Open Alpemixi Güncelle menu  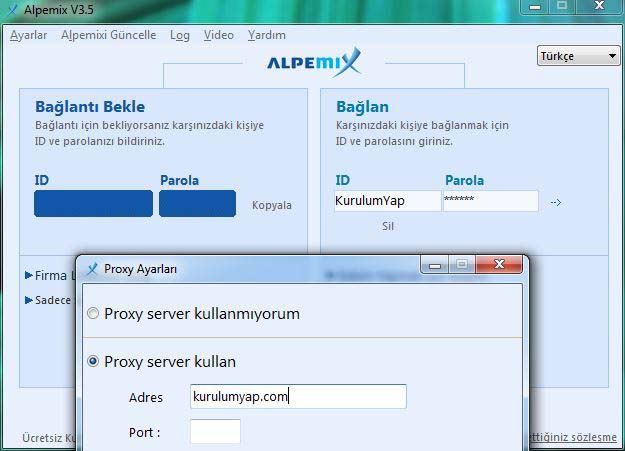click(x=108, y=35)
